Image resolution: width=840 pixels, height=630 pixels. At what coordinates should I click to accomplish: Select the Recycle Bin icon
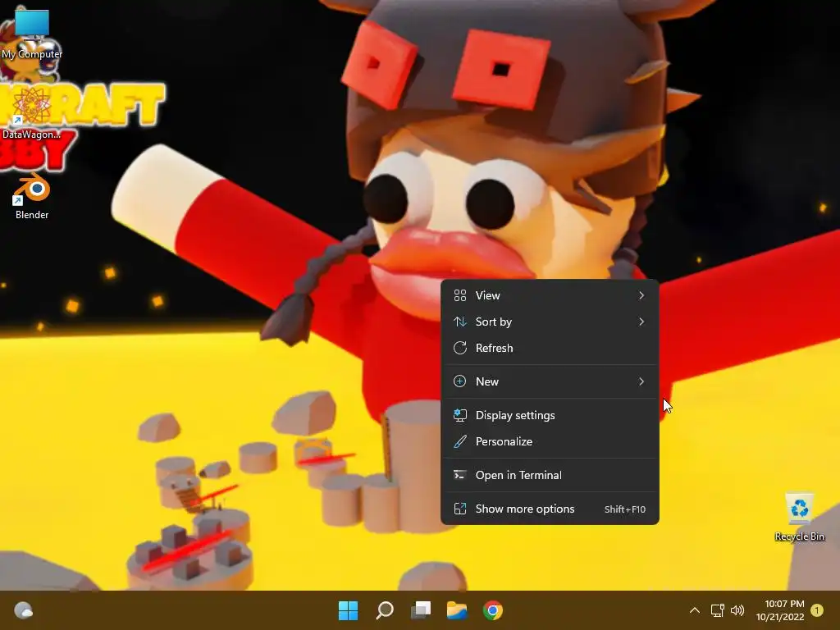coord(799,517)
